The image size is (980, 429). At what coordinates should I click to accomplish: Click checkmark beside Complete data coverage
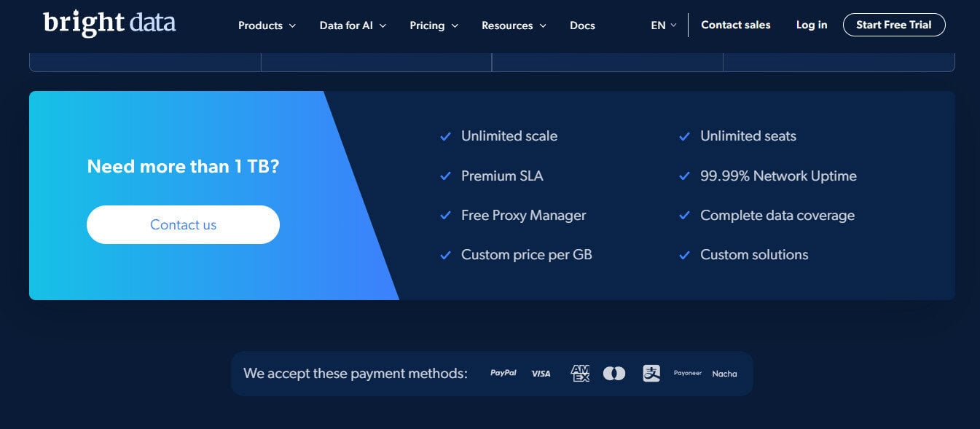pos(684,216)
